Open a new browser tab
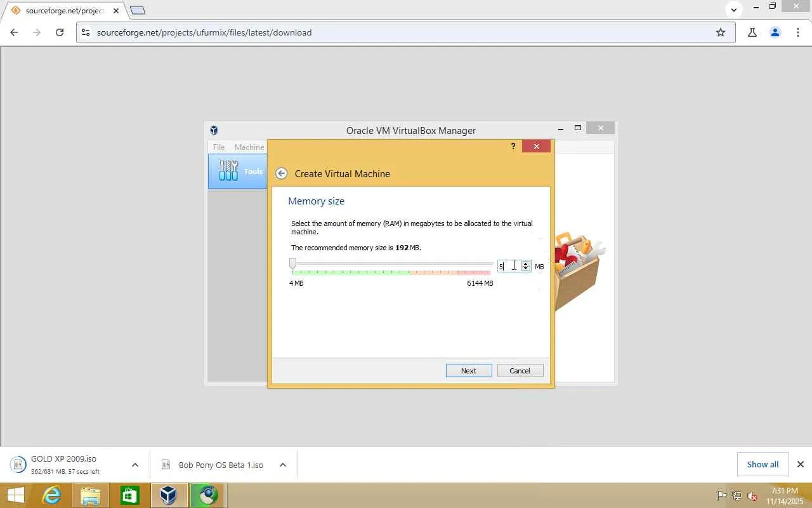The height and width of the screenshot is (508, 812). (x=138, y=10)
